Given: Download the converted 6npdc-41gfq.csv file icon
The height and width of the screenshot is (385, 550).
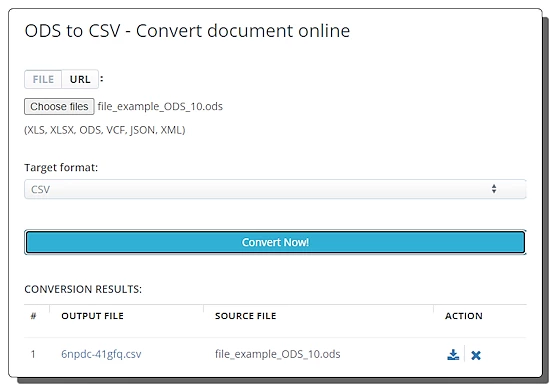Looking at the screenshot, I should pos(453,354).
